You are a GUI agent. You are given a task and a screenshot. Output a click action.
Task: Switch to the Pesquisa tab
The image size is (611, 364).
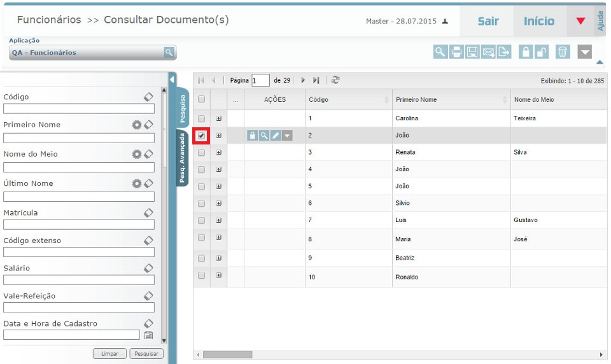pos(183,108)
